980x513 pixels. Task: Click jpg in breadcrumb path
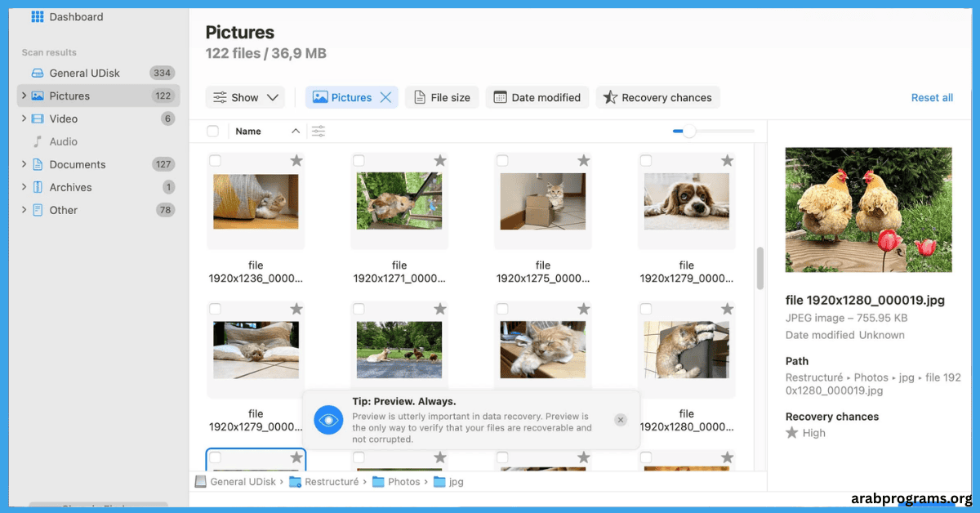click(456, 482)
